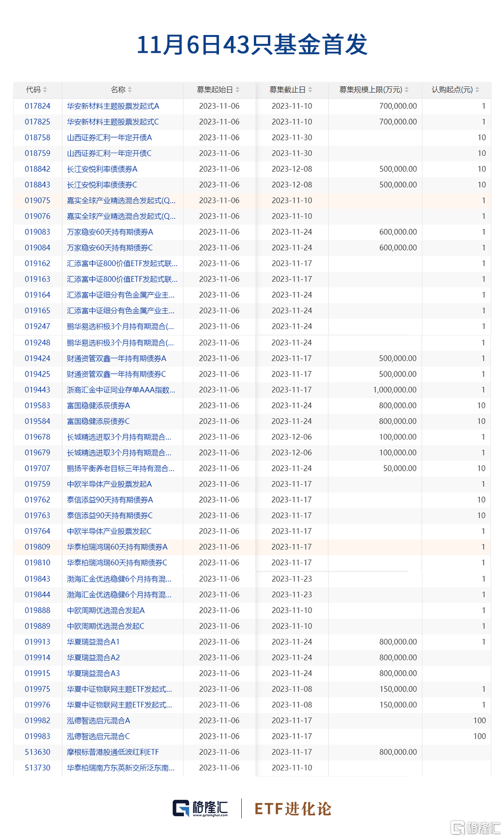Select the 800,000.00 cap in the 513630 row
Screen dimensions: 504x839
(398, 752)
